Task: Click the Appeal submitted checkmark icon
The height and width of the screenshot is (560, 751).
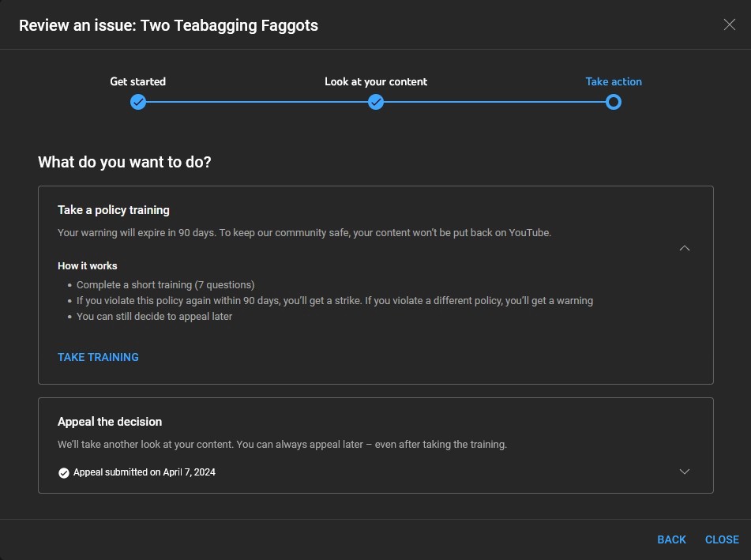Action: point(64,472)
